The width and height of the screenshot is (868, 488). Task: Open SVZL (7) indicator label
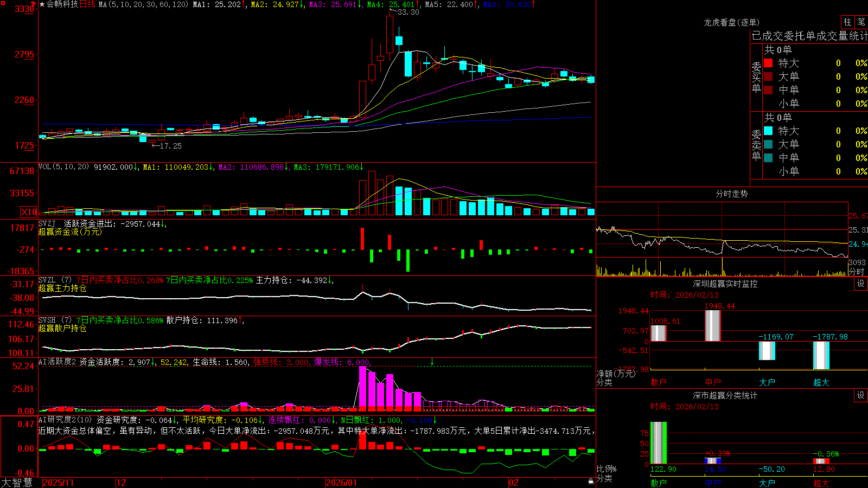(55, 280)
